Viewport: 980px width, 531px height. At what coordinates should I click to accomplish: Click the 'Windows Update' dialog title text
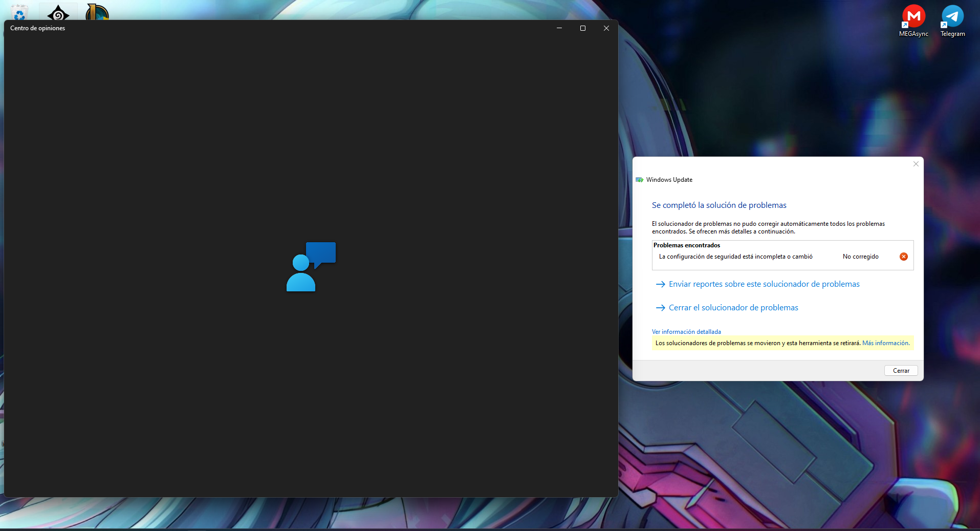(669, 180)
